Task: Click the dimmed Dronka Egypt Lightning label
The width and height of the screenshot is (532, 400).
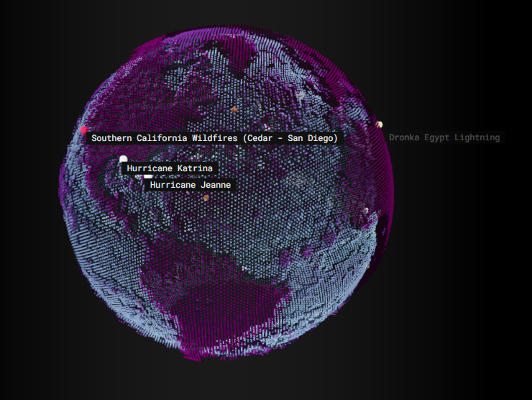Action: coord(444,137)
